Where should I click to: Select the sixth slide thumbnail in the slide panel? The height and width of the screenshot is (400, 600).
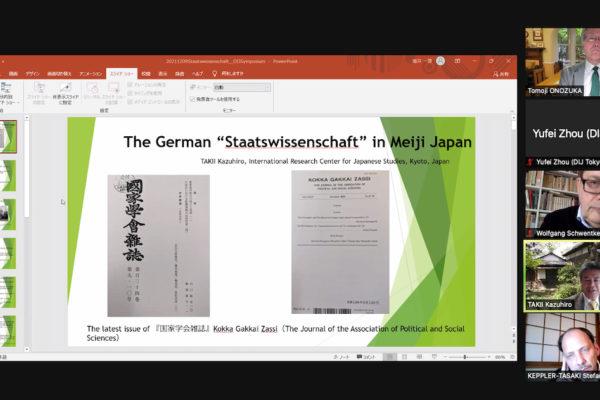coord(8,331)
